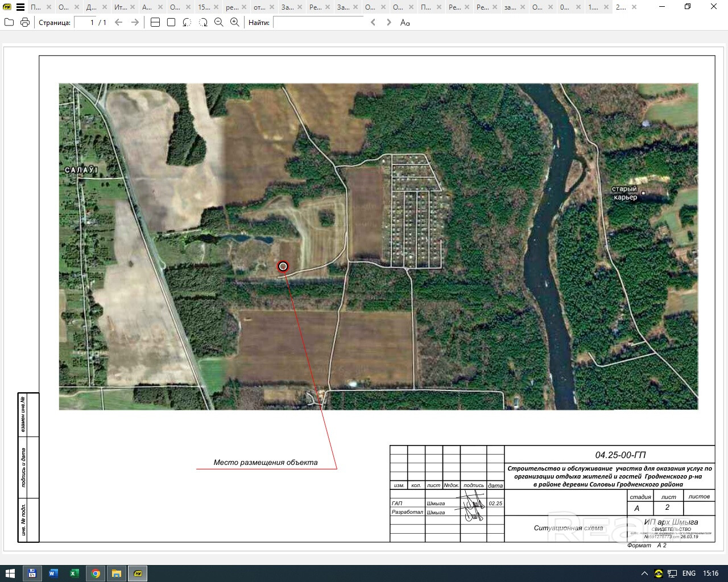
Task: Toggle match case search option (Aa)
Action: (x=405, y=22)
